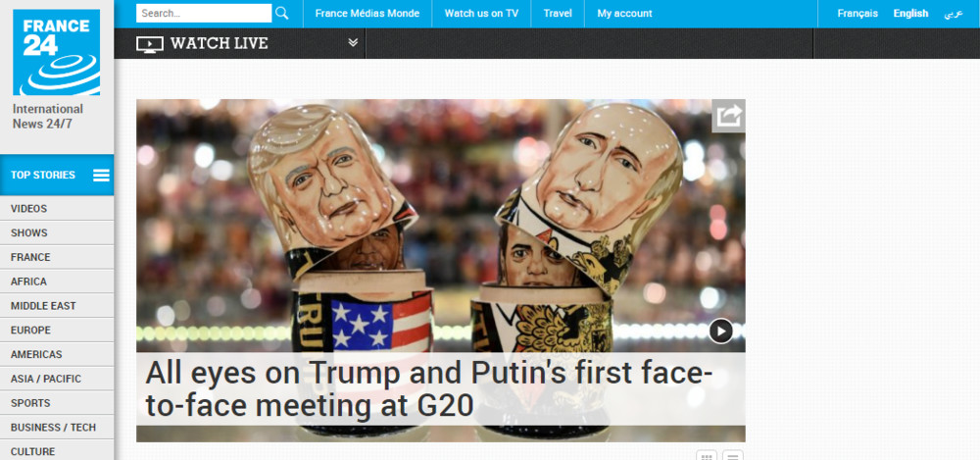Expand the Top Stories section menu
The height and width of the screenshot is (460, 980).
57,176
